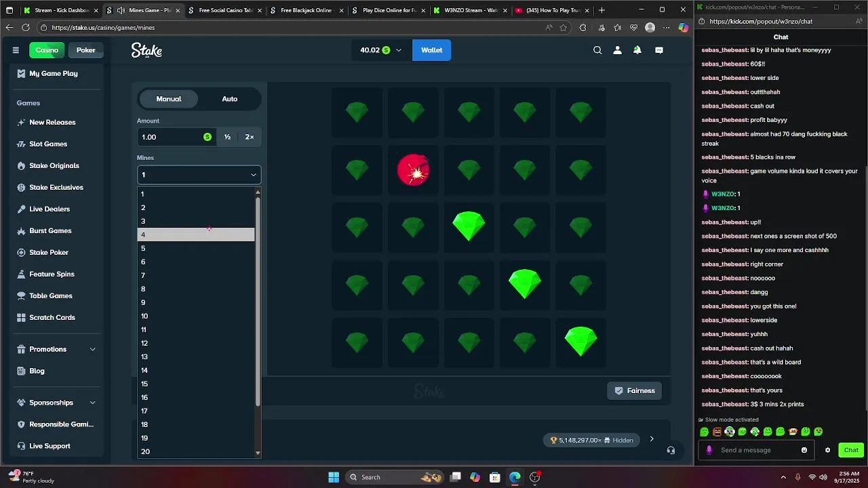Click the bright gem in the third row
Viewport: 868px width, 488px height.
coord(469,226)
